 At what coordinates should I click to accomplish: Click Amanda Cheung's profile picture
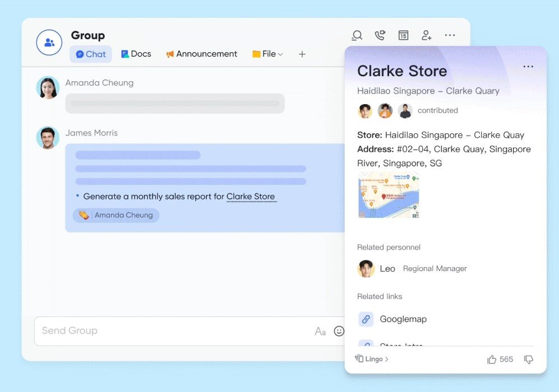pos(48,87)
